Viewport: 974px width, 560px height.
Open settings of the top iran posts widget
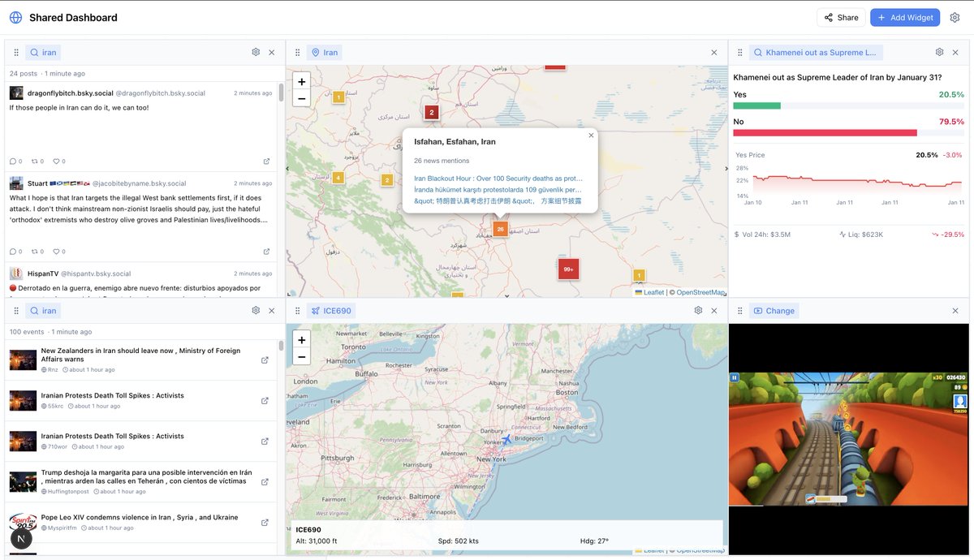tap(256, 52)
